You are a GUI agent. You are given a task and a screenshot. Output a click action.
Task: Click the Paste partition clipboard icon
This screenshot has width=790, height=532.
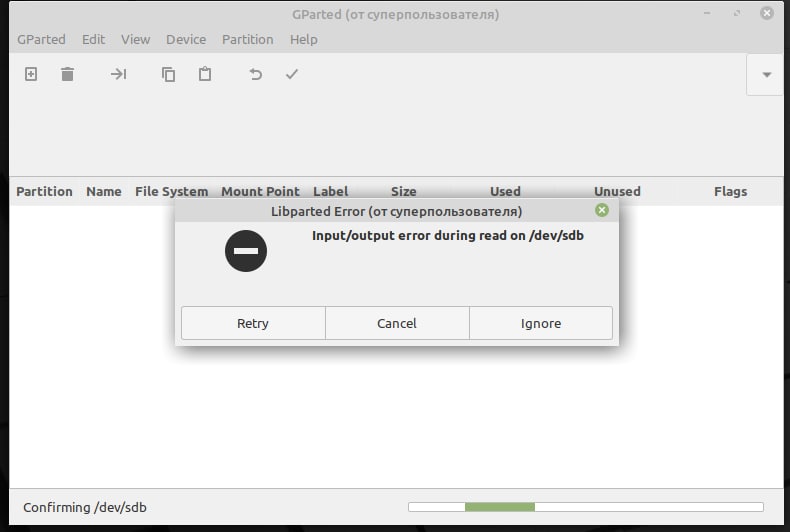205,74
